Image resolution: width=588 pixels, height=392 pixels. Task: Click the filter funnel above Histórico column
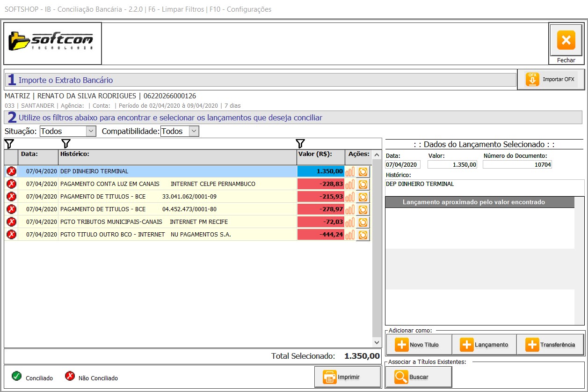point(66,143)
